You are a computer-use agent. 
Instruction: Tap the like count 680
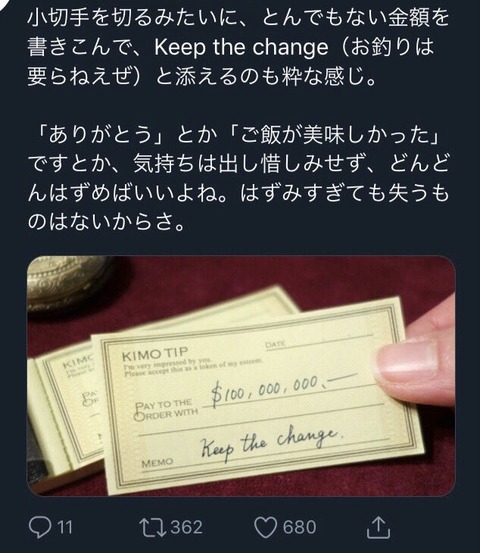299,527
